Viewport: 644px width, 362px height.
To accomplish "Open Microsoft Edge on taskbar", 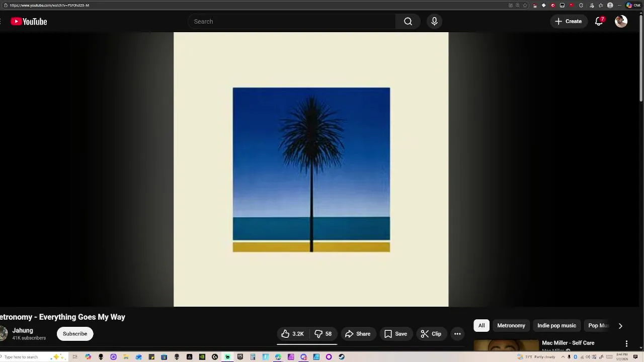I will pyautogui.click(x=278, y=357).
